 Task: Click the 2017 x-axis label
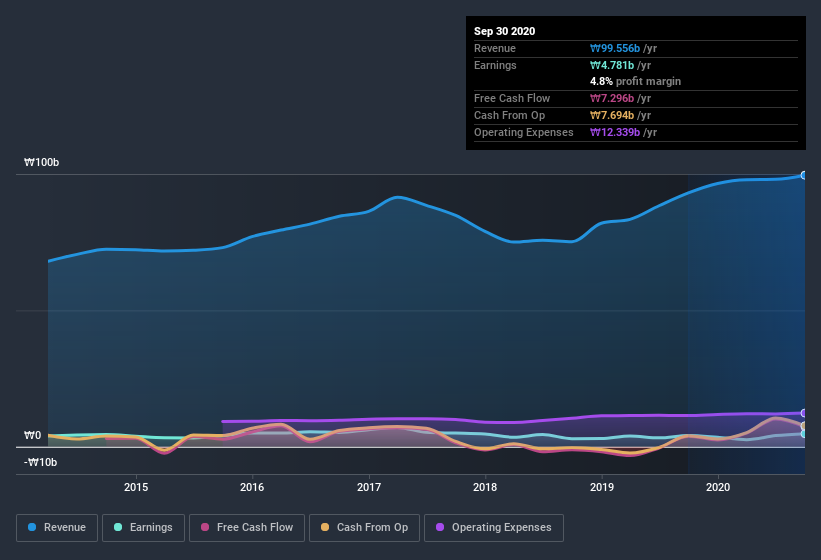coord(369,487)
